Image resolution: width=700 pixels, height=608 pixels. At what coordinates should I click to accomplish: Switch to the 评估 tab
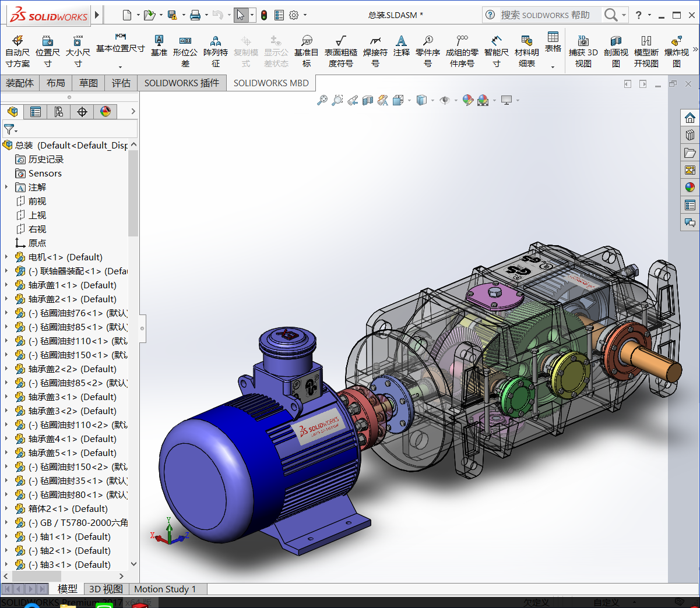tap(121, 83)
